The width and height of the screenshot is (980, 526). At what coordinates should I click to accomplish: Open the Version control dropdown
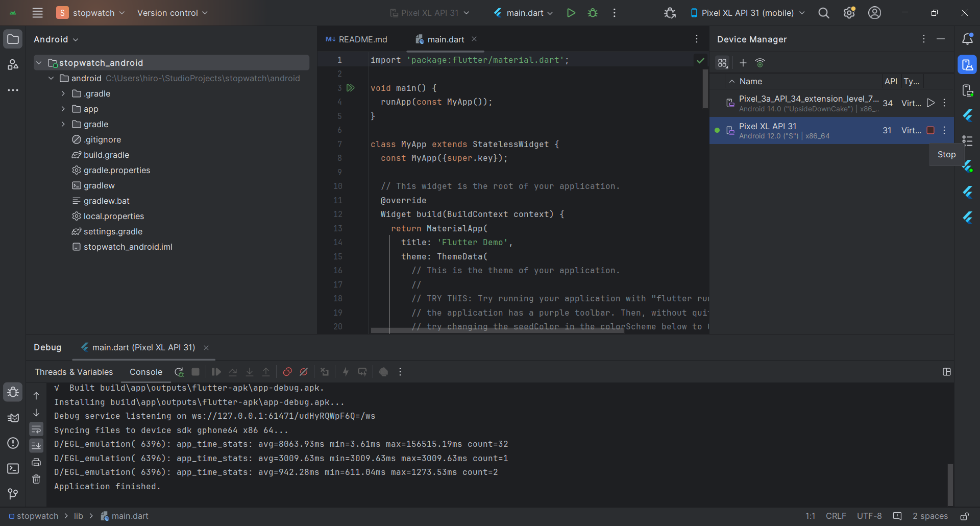click(172, 13)
